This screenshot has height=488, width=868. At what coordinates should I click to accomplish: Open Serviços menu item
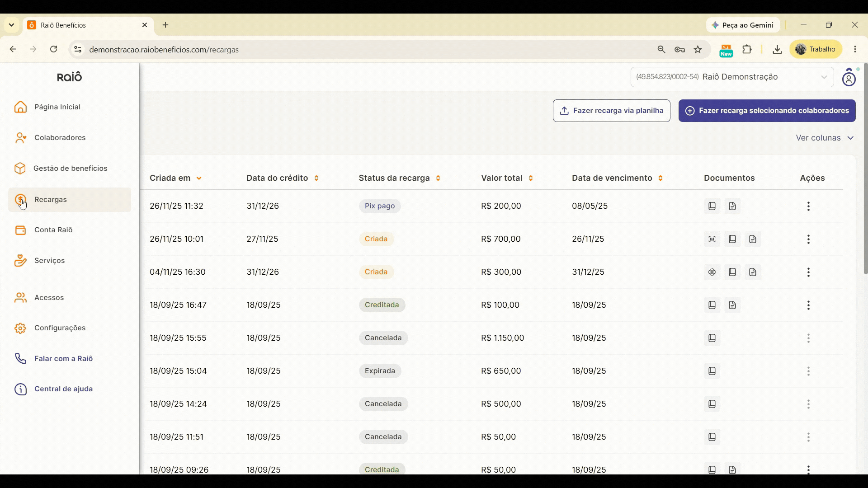coord(70,261)
